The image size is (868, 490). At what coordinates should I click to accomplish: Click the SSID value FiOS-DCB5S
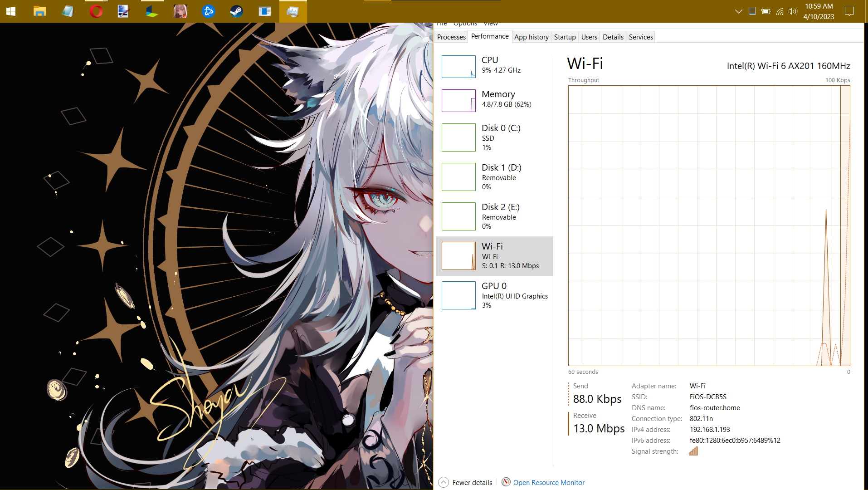point(708,397)
